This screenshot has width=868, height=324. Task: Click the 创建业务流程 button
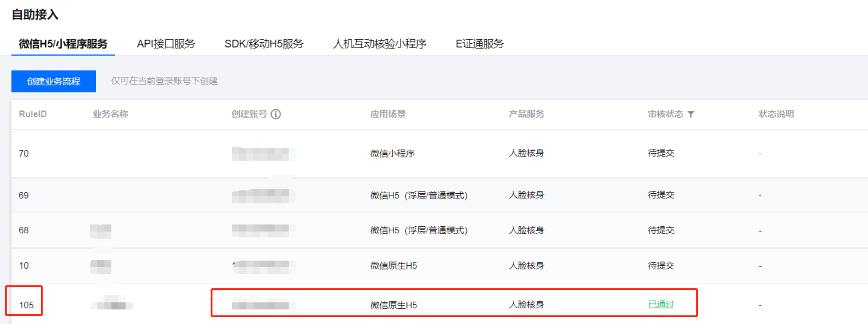pos(54,81)
